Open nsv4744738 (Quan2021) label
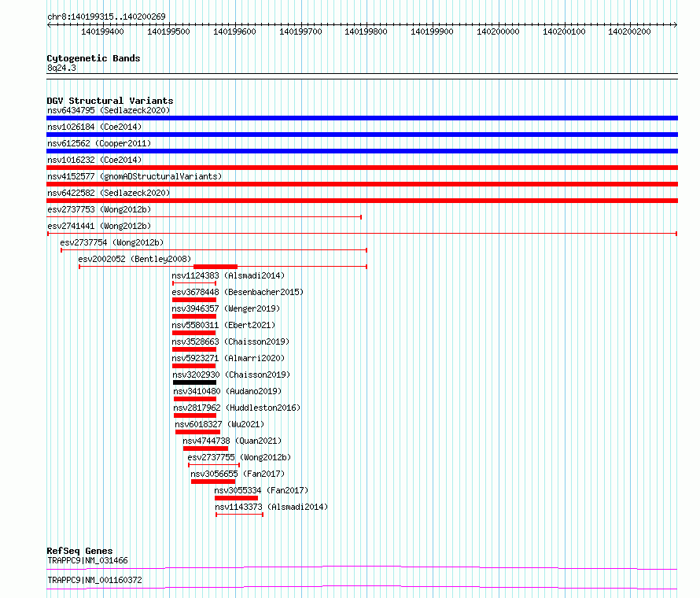 [x=232, y=441]
